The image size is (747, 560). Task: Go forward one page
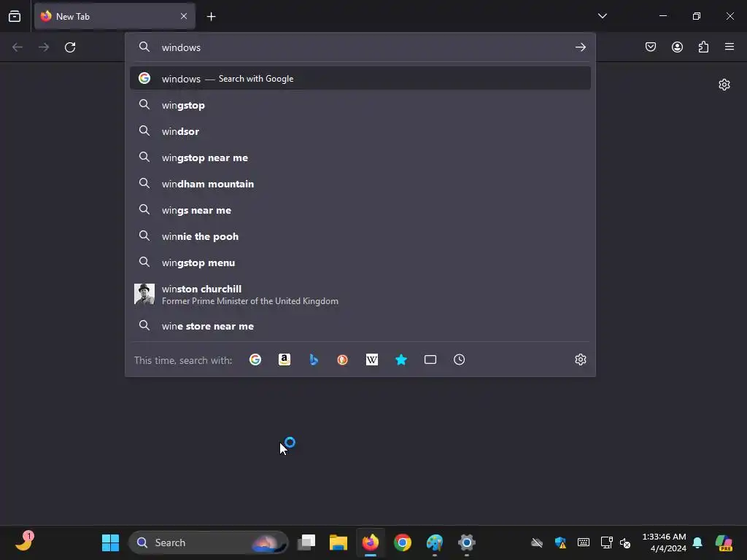pos(44,47)
